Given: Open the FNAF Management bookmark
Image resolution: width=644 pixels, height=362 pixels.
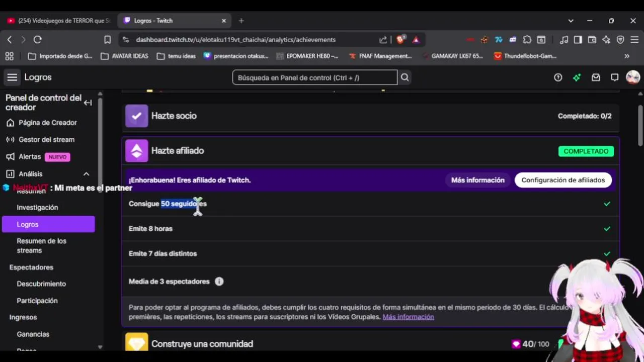Looking at the screenshot, I should 380,56.
